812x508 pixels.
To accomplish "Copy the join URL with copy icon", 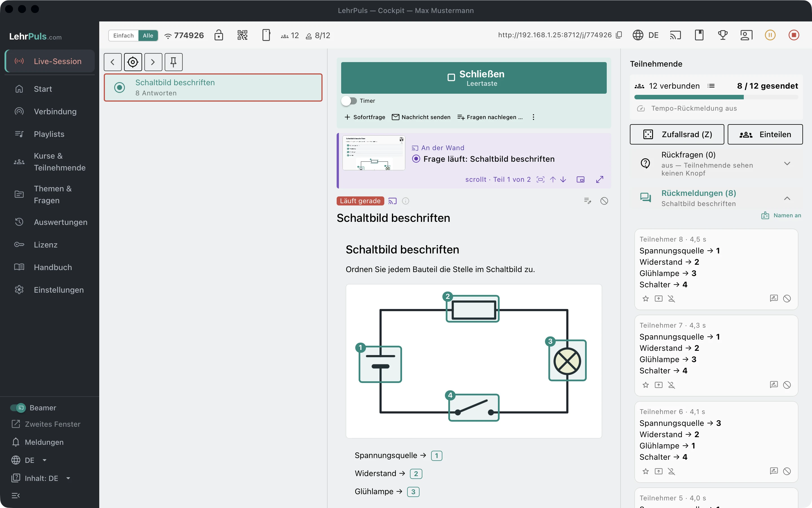I will pos(619,35).
